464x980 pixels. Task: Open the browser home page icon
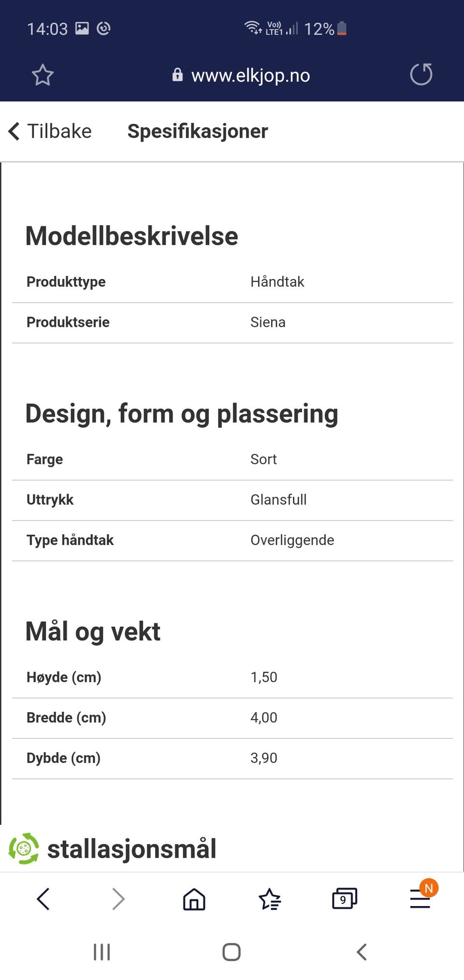pyautogui.click(x=194, y=899)
